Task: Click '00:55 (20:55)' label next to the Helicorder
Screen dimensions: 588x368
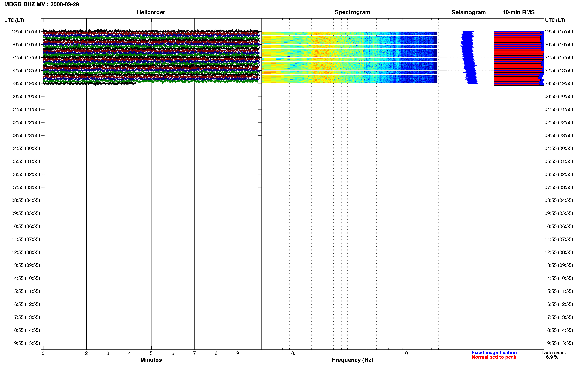Action: tap(26, 96)
